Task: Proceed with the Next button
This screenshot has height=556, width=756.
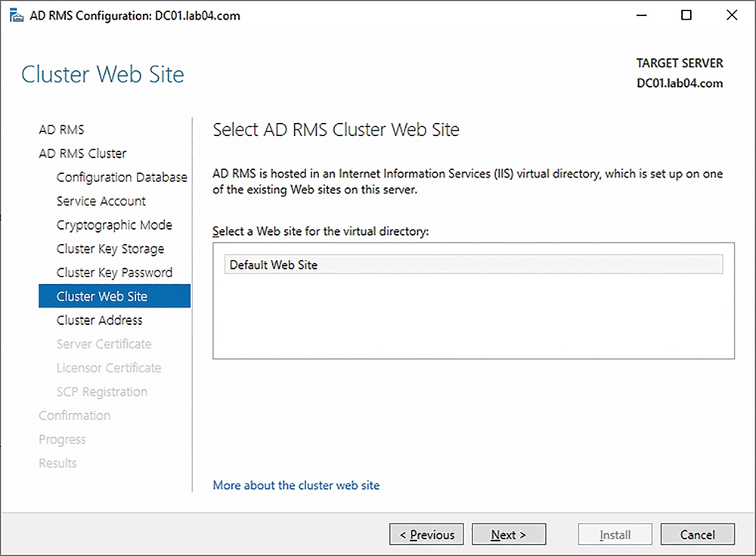Action: (x=509, y=534)
